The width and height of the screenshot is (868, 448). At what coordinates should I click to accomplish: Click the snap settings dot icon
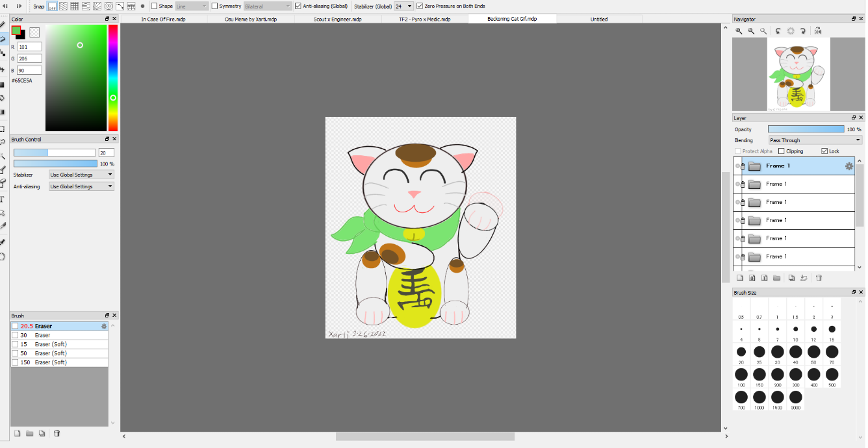(x=142, y=6)
